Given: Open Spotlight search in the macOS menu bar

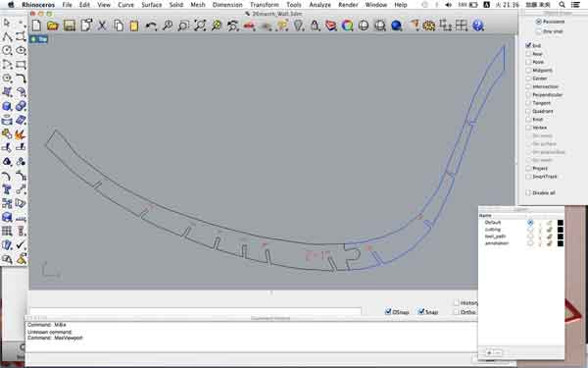Looking at the screenshot, I should point(562,5).
